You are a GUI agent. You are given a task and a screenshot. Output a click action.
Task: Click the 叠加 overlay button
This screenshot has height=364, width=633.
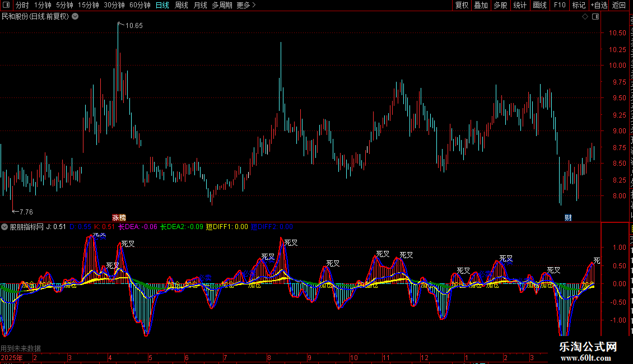point(481,5)
